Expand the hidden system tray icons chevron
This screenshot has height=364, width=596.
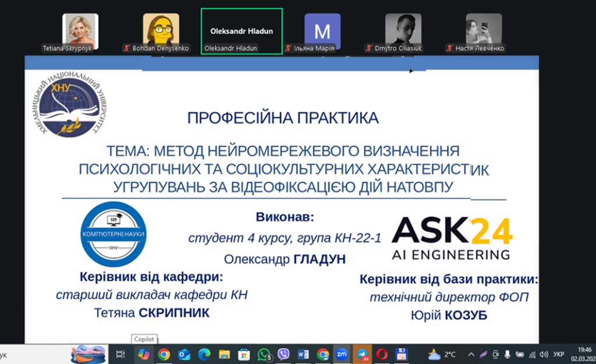tap(472, 354)
